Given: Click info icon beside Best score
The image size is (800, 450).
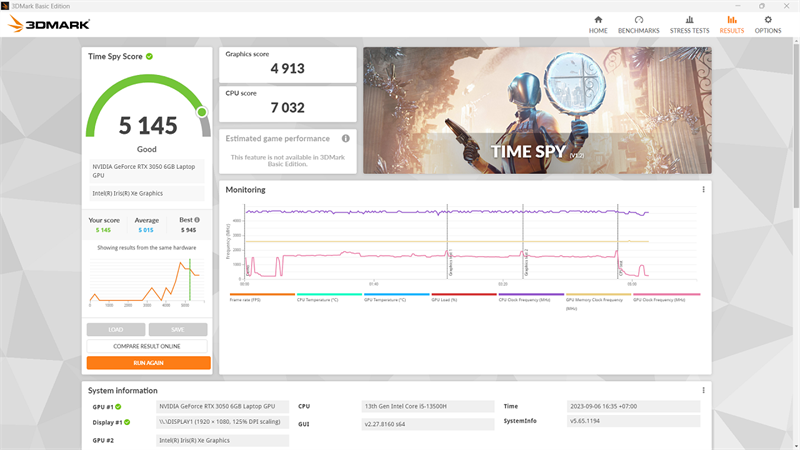Looking at the screenshot, I should 197,220.
